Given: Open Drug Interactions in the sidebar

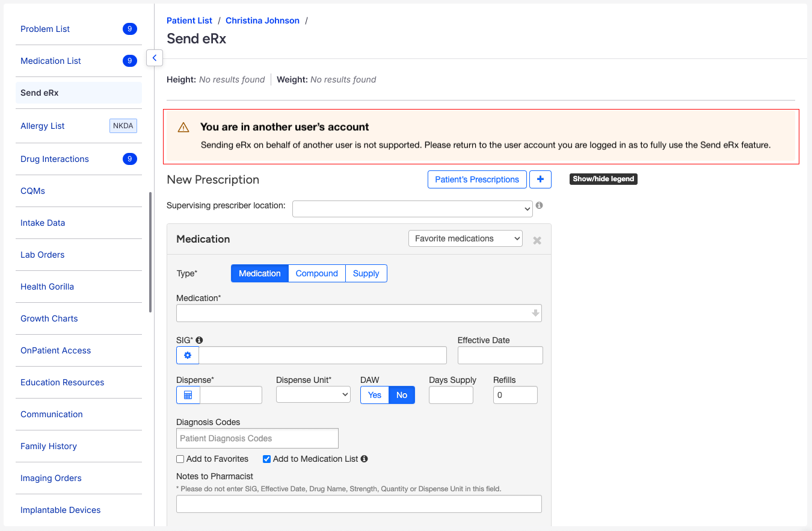Looking at the screenshot, I should pos(55,159).
